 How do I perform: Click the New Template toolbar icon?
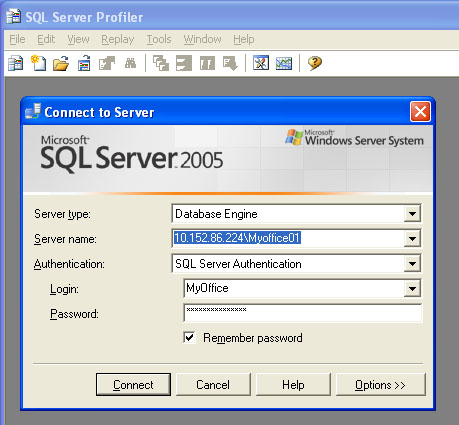(38, 63)
